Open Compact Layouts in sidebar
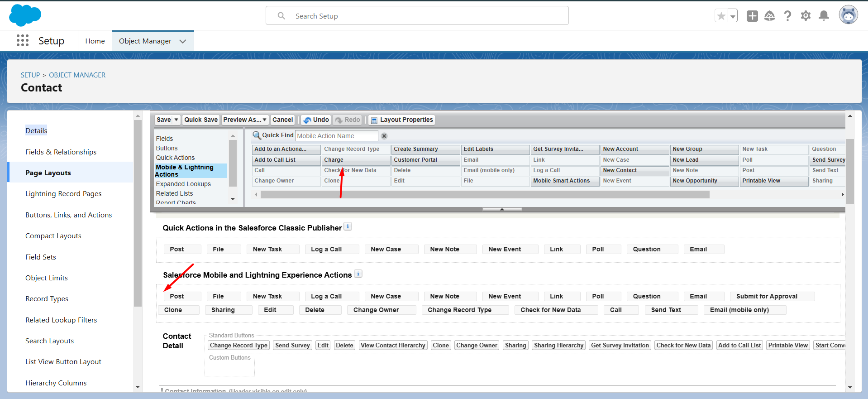The width and height of the screenshot is (868, 399). tap(53, 236)
